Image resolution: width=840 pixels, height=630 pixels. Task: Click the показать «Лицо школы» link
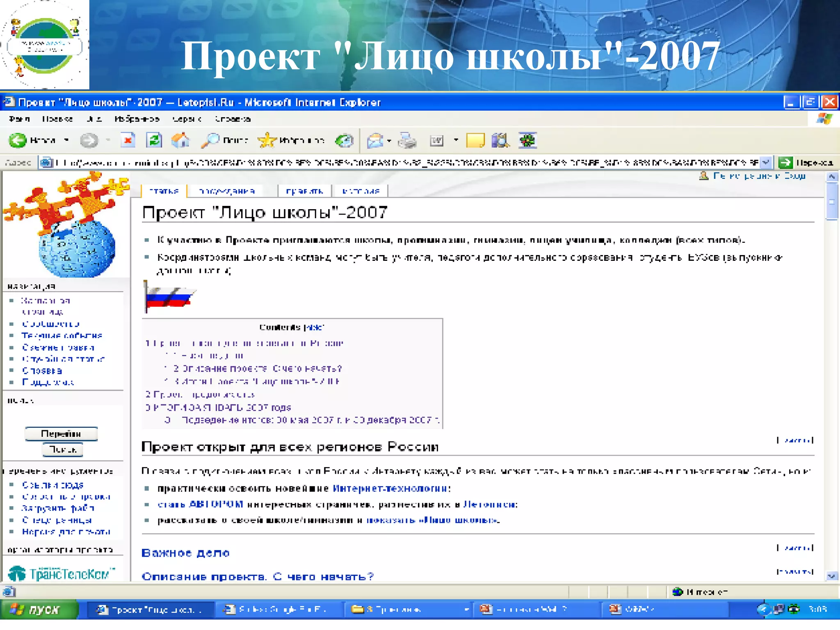click(433, 520)
